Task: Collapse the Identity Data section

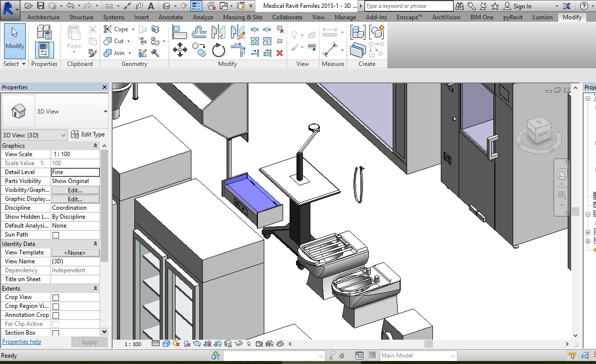Action: tap(95, 244)
